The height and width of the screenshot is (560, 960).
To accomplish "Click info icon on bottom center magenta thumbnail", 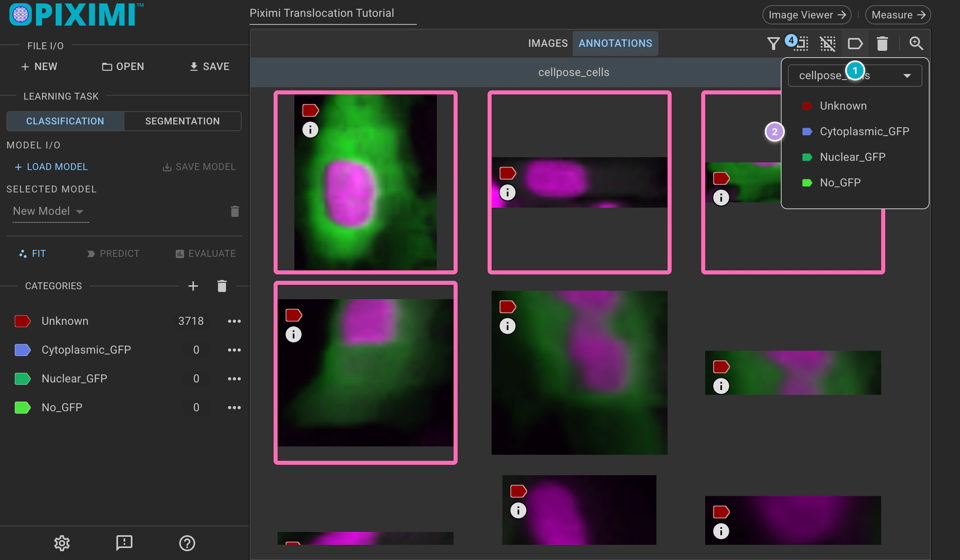I will pyautogui.click(x=518, y=510).
